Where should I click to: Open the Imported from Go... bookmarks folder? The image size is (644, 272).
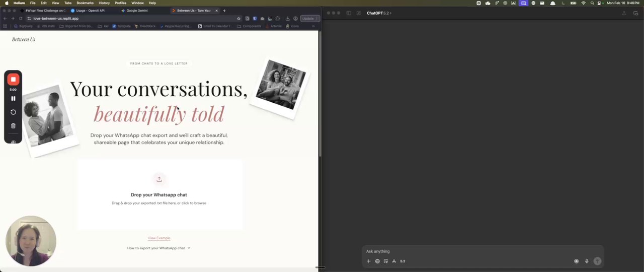point(76,26)
